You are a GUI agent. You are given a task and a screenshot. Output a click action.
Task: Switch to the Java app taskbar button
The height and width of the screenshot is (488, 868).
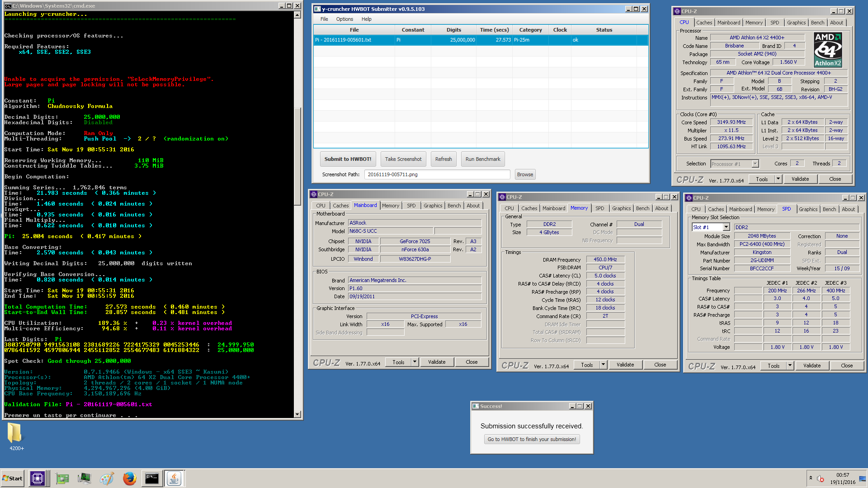pyautogui.click(x=174, y=479)
